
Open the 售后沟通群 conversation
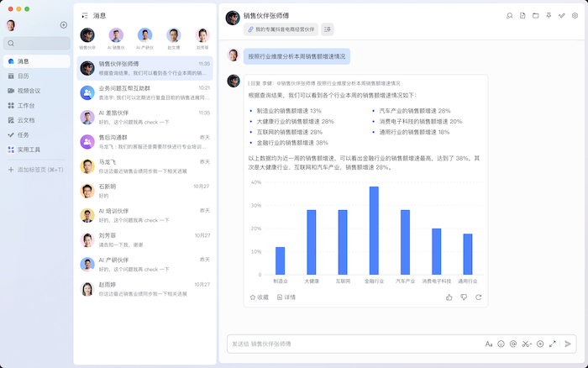(x=144, y=142)
